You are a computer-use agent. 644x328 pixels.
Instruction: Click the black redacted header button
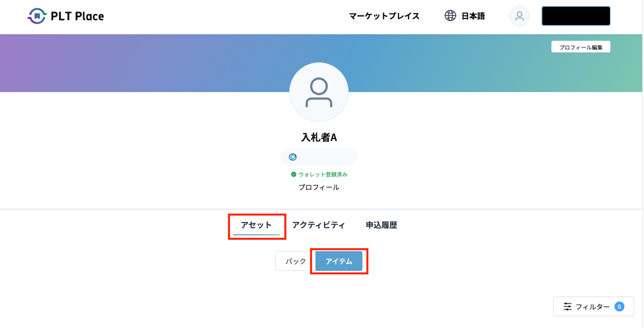tap(576, 16)
